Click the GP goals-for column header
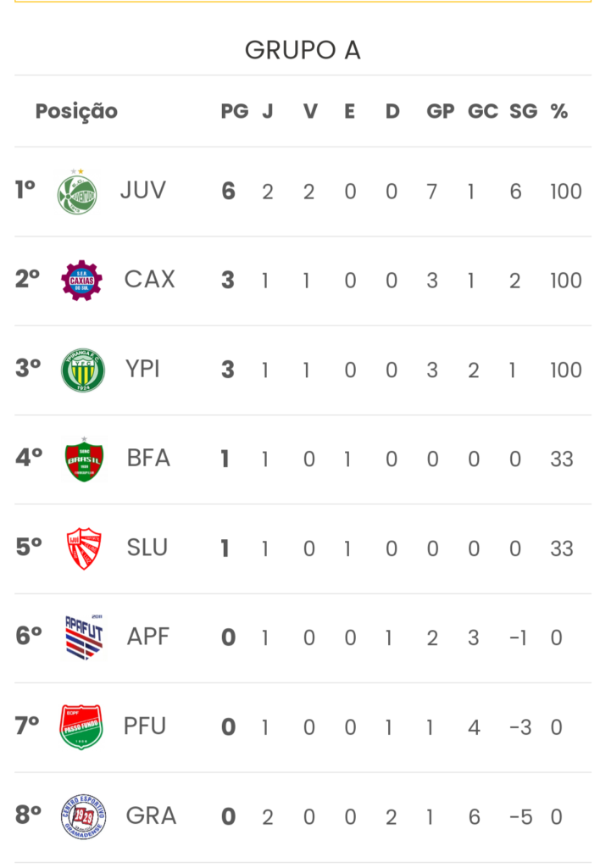This screenshot has width=600, height=868. pyautogui.click(x=441, y=111)
